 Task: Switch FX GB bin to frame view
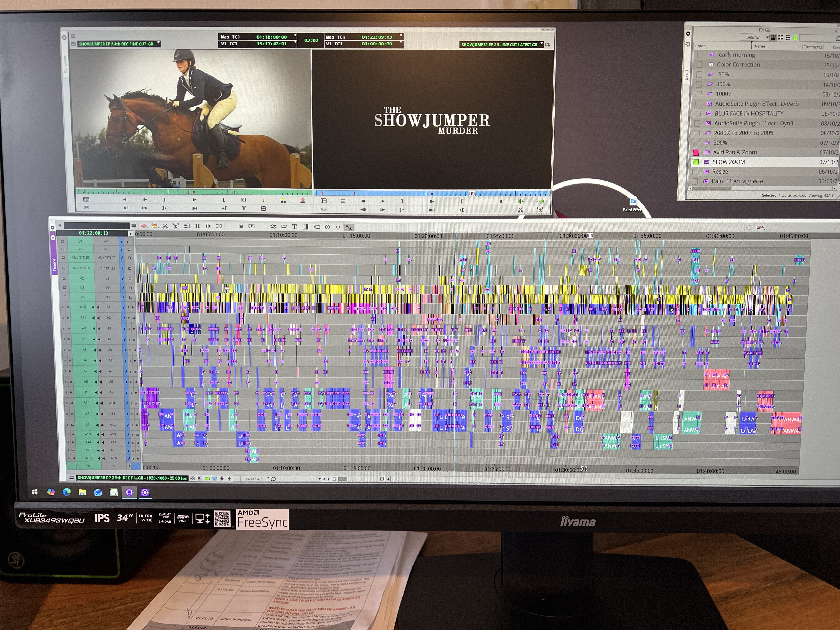point(780,37)
